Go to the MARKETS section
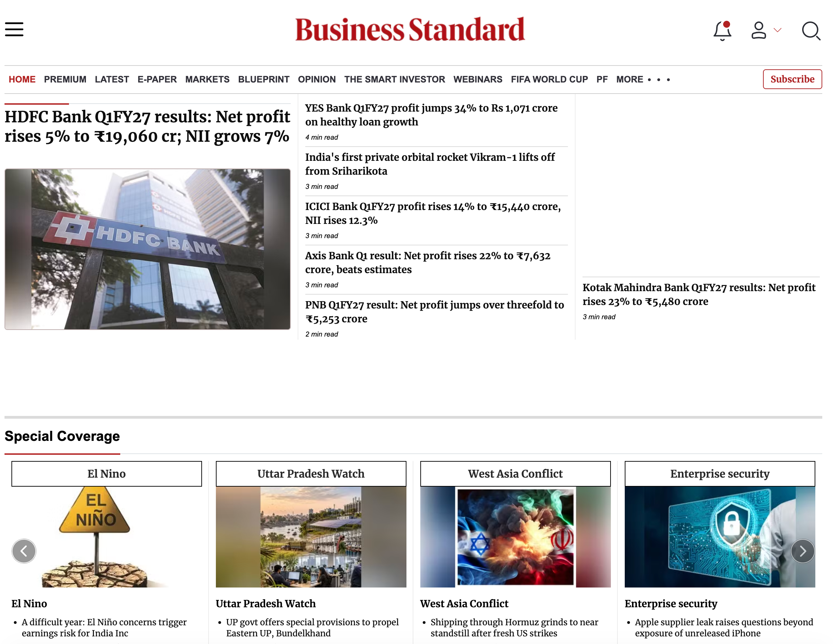The height and width of the screenshot is (644, 833). [x=208, y=79]
